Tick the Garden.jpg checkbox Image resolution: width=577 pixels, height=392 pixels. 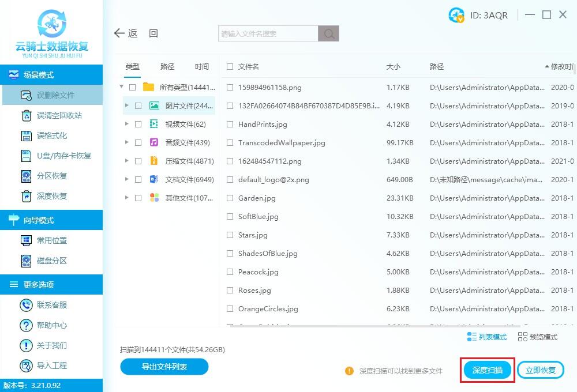[230, 198]
